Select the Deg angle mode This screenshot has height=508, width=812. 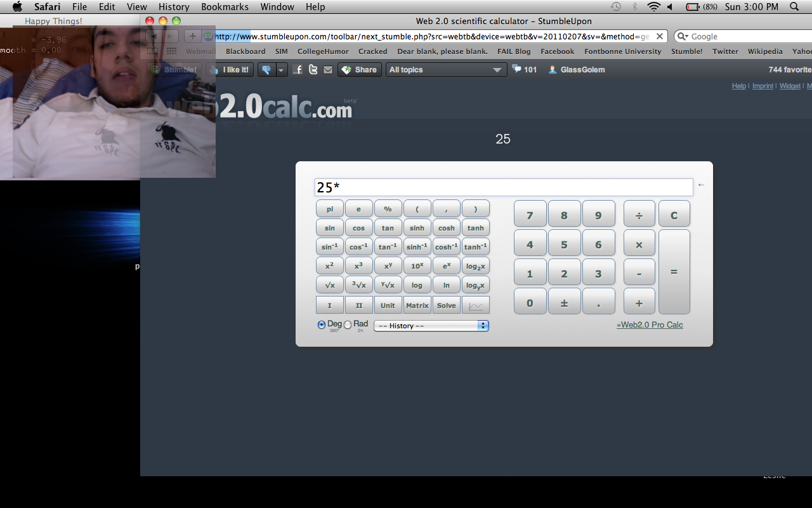[322, 325]
